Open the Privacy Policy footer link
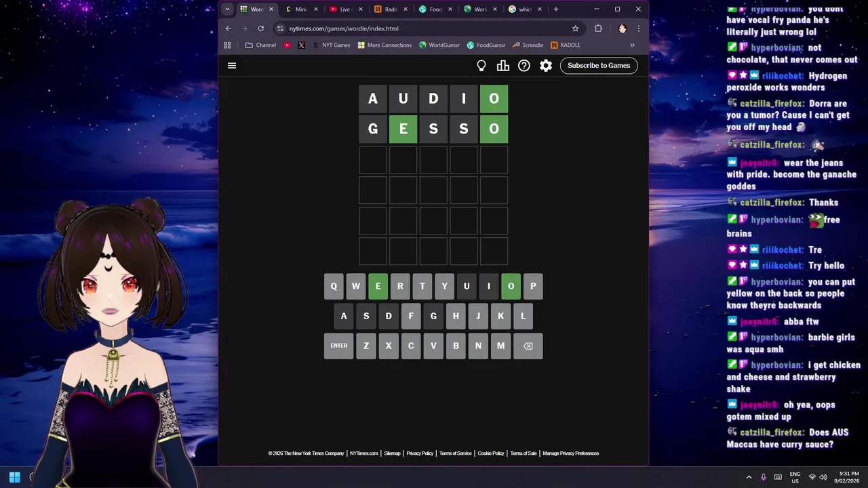The height and width of the screenshot is (488, 868). pos(420,453)
